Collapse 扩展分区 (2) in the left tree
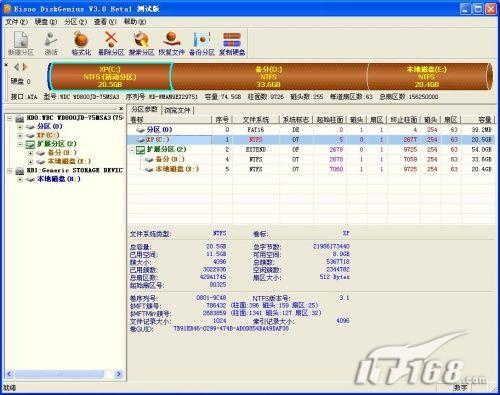The width and height of the screenshot is (500, 395). click(x=20, y=144)
